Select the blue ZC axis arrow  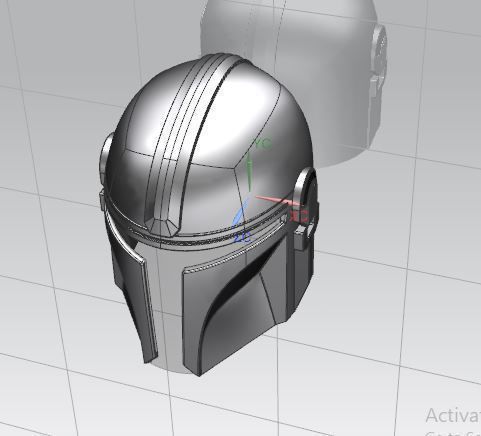tap(240, 213)
